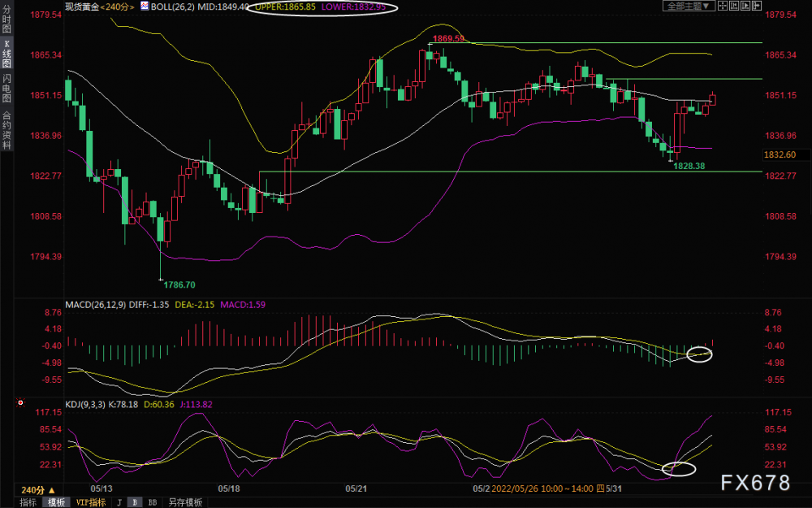Image resolution: width=812 pixels, height=508 pixels.
Task: Click the expand-right arrow icon at top right
Action: 757,6
